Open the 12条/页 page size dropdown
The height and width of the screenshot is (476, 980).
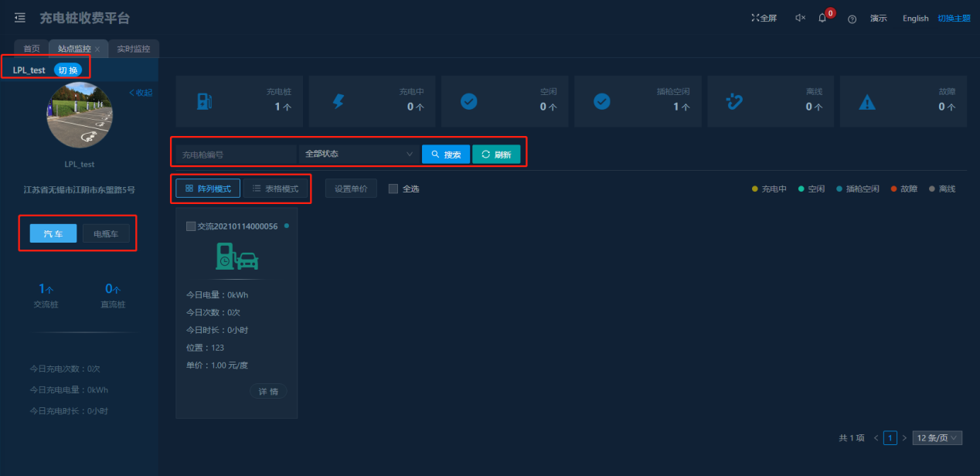pos(937,438)
